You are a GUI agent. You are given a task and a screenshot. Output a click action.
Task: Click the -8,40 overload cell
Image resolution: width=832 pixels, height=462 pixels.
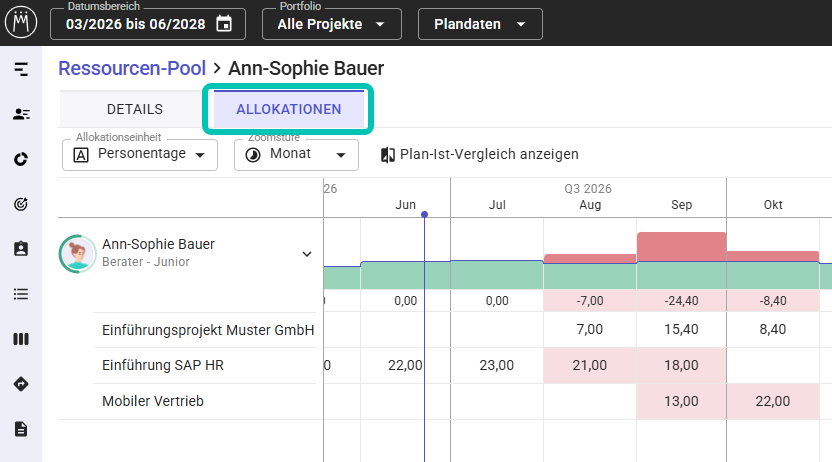click(773, 301)
